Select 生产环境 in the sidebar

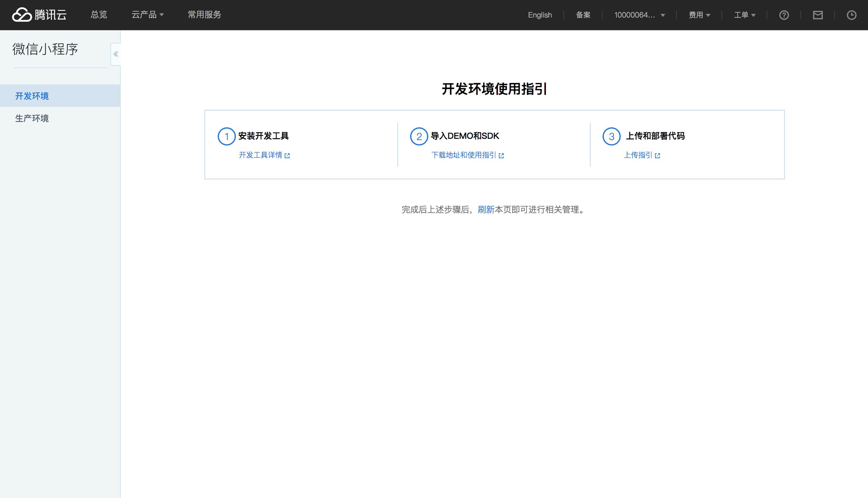coord(32,118)
